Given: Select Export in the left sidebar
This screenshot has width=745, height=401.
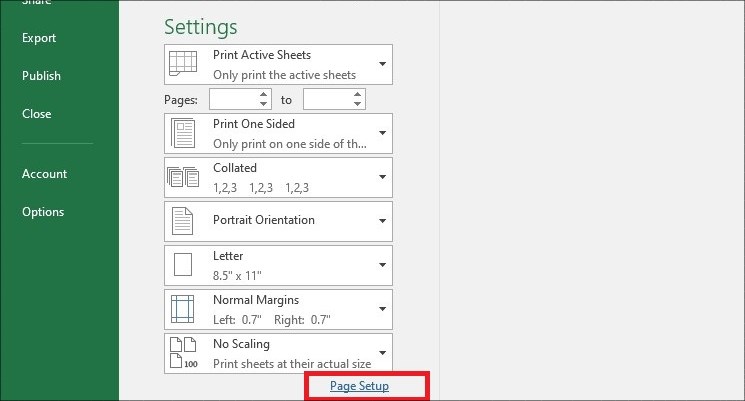Looking at the screenshot, I should tap(39, 38).
